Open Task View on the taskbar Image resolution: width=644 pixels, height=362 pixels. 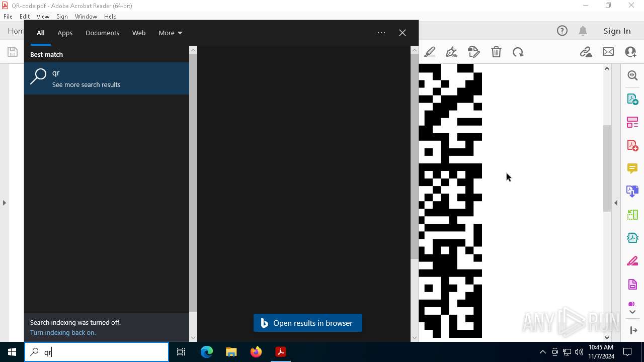181,352
